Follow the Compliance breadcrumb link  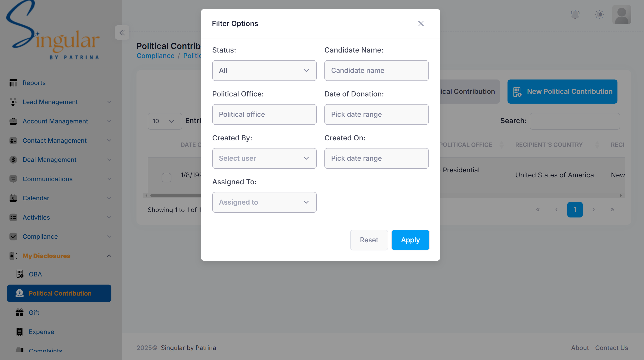point(155,55)
